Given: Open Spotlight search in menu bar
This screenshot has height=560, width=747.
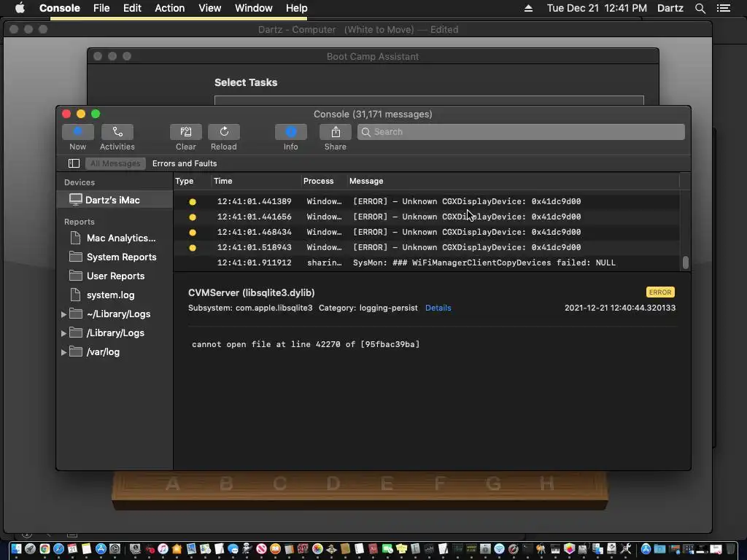Looking at the screenshot, I should (x=700, y=8).
